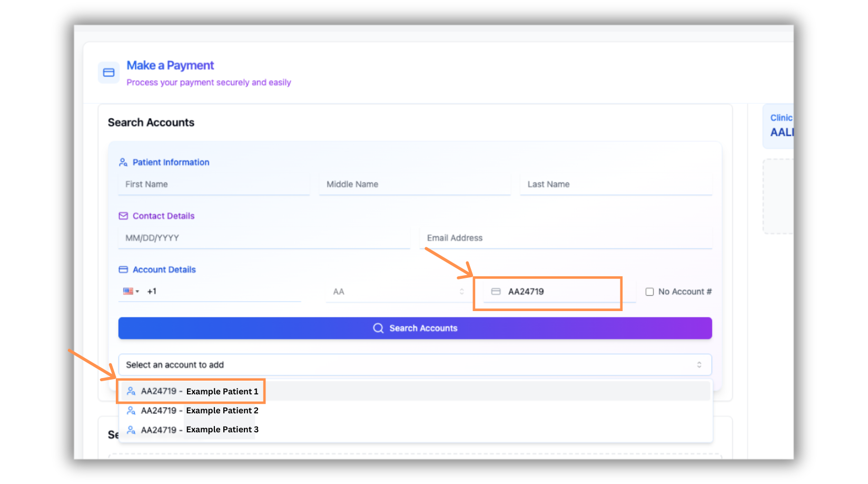
Task: Click the MM/DD/YYYY date field
Action: point(263,238)
